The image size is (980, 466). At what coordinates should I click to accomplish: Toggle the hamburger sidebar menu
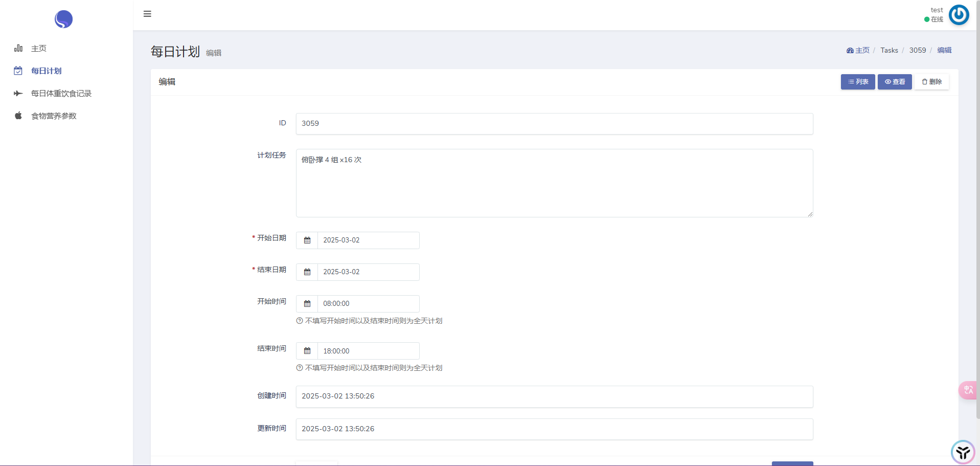[x=147, y=14]
